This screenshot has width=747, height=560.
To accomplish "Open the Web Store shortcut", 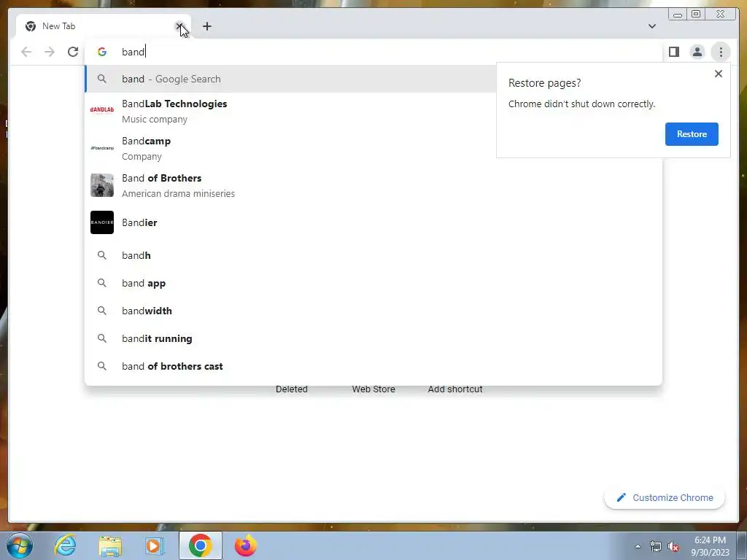I will click(x=373, y=389).
